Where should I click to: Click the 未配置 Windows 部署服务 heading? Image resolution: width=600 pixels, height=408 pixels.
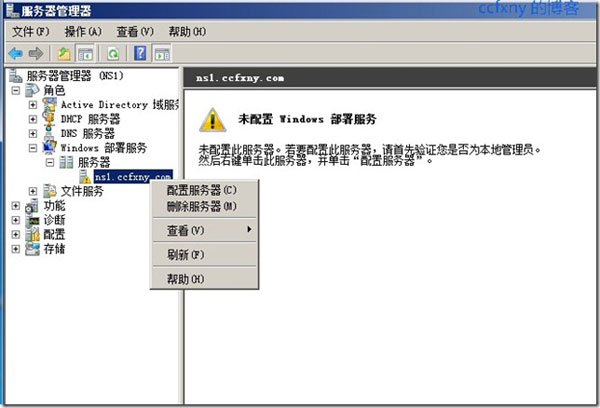click(x=307, y=119)
